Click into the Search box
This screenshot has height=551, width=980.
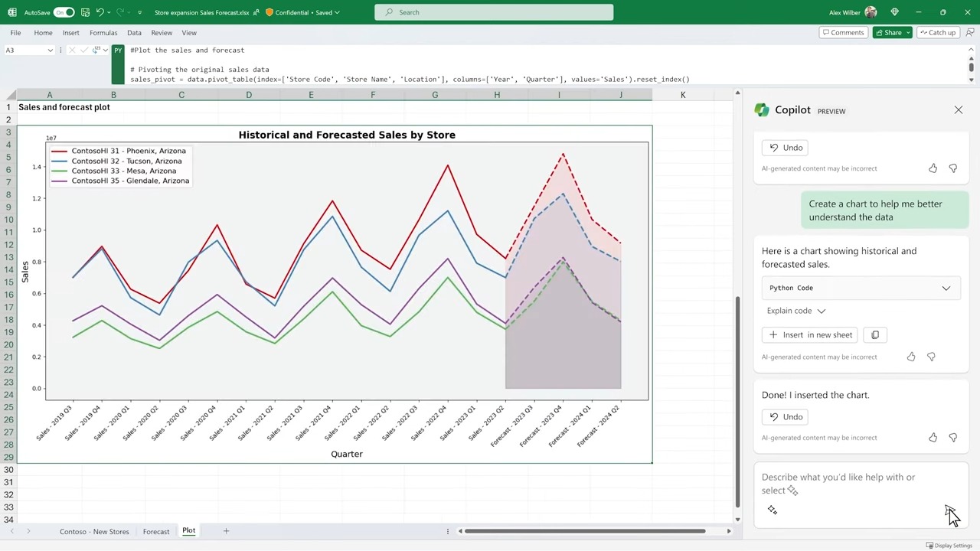[x=494, y=12]
